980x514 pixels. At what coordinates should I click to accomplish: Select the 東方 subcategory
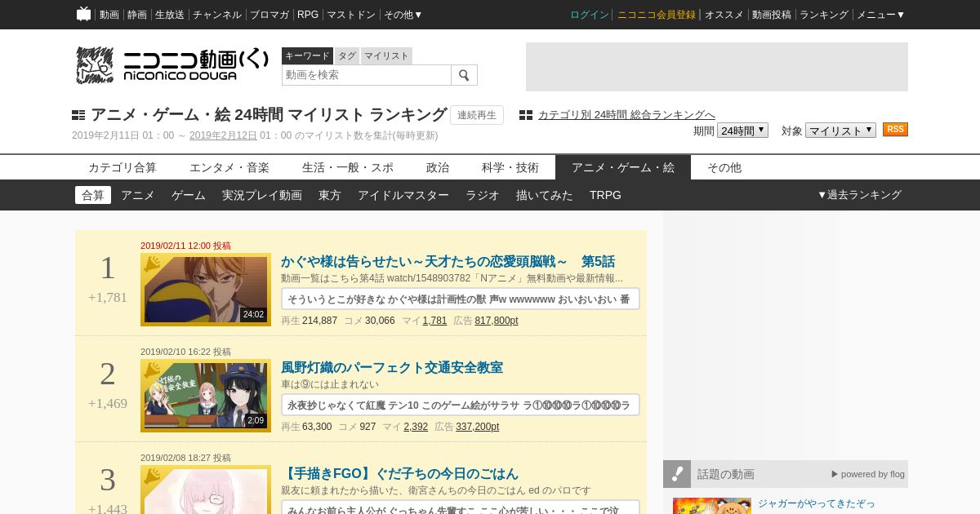click(x=330, y=195)
